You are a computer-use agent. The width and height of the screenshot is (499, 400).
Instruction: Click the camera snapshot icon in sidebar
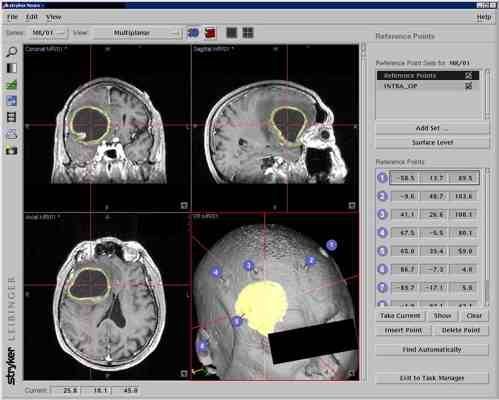click(x=12, y=151)
